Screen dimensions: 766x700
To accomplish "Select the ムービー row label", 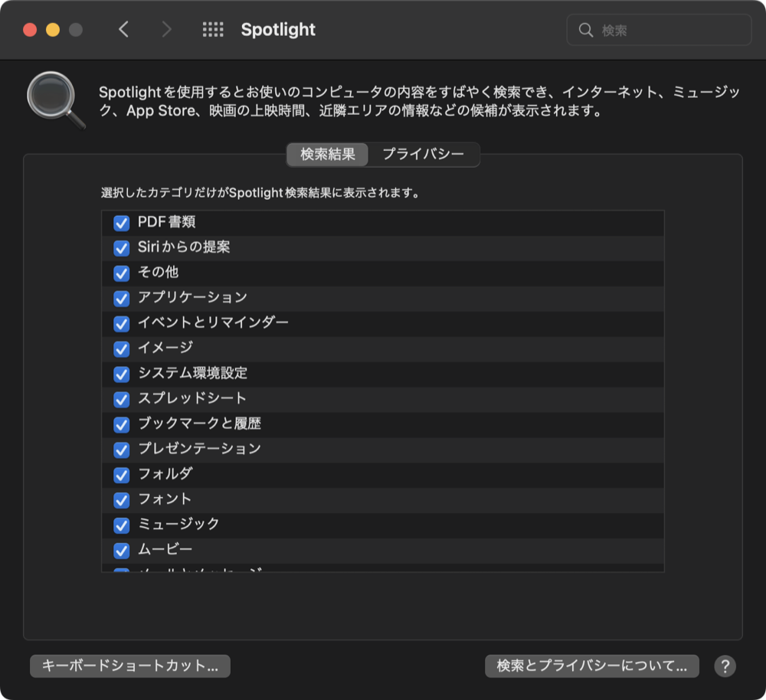I will click(x=165, y=549).
